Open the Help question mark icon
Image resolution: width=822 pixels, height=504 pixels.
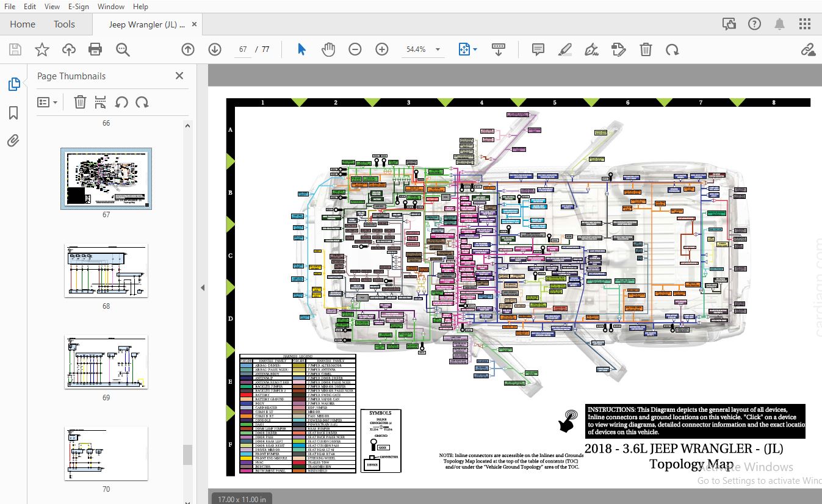(754, 24)
